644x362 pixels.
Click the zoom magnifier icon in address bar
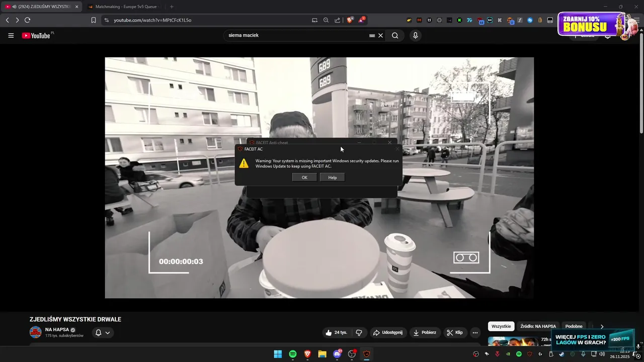coord(326,20)
